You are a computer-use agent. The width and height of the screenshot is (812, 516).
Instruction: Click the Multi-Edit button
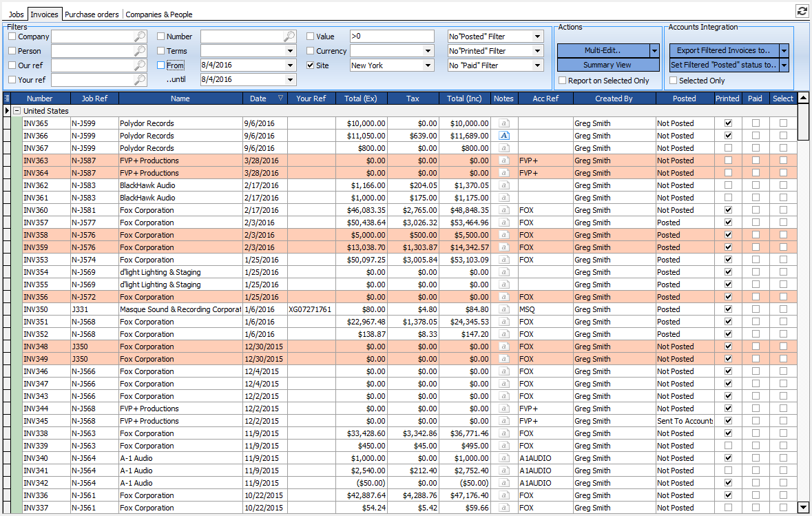coord(603,50)
